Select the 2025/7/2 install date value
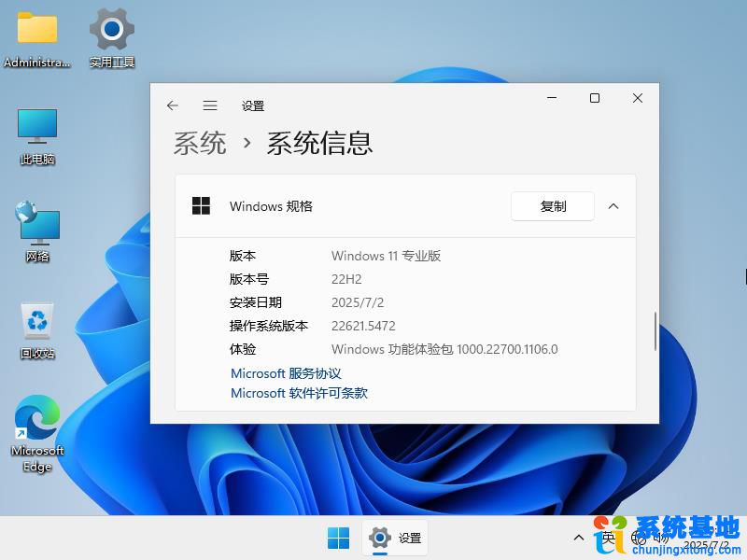The width and height of the screenshot is (747, 560). [358, 302]
